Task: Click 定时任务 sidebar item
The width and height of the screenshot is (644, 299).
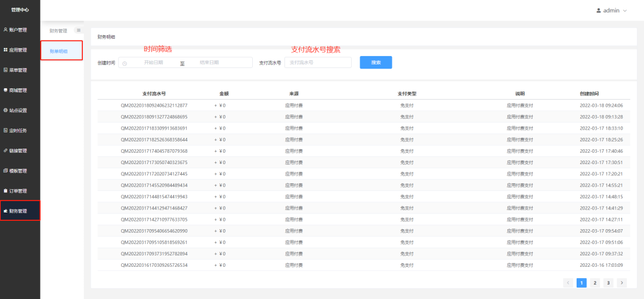Action: click(x=17, y=131)
